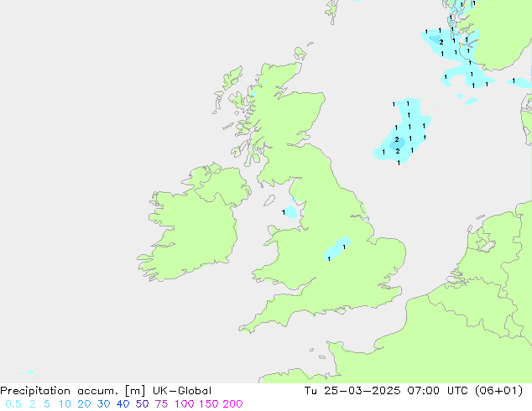
Task: Click the '1' label beside the Irish Sea rain patch
Action: pyautogui.click(x=284, y=212)
